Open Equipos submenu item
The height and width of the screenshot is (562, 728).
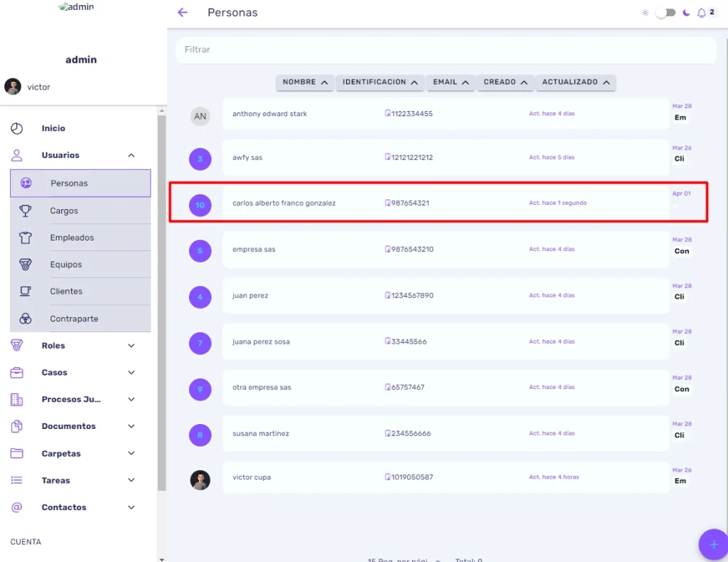click(x=66, y=265)
